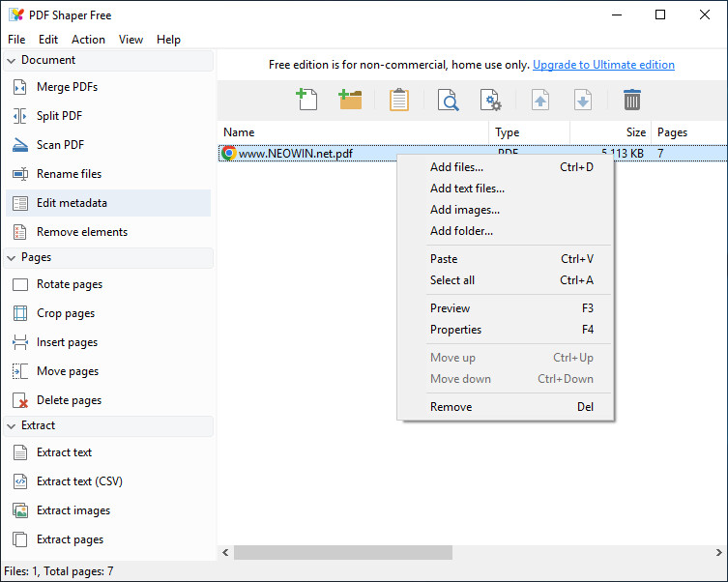This screenshot has height=582, width=728.
Task: Click the Add folder toolbar icon
Action: 350,100
